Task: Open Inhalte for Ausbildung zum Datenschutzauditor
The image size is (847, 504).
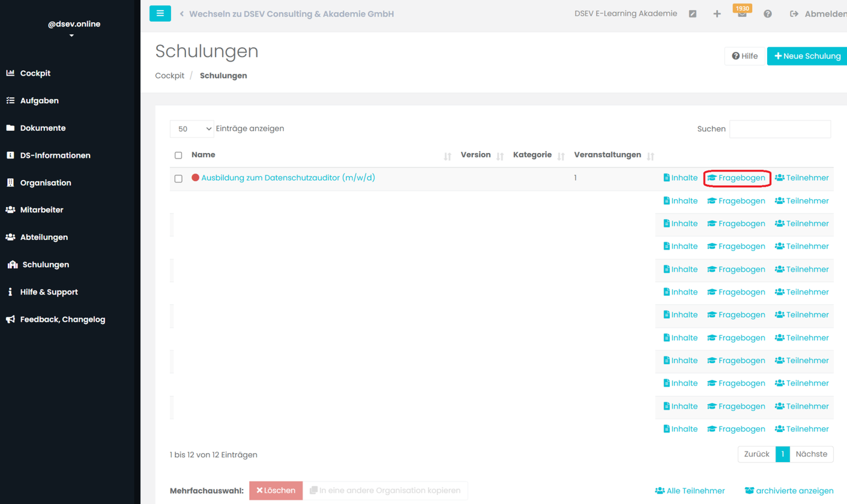Action: coord(681,178)
